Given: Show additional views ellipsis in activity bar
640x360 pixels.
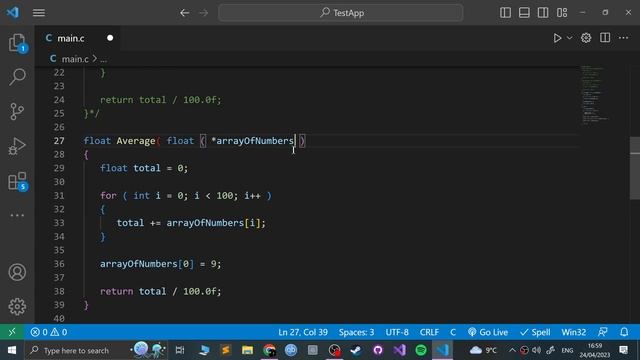Looking at the screenshot, I should click(17, 215).
